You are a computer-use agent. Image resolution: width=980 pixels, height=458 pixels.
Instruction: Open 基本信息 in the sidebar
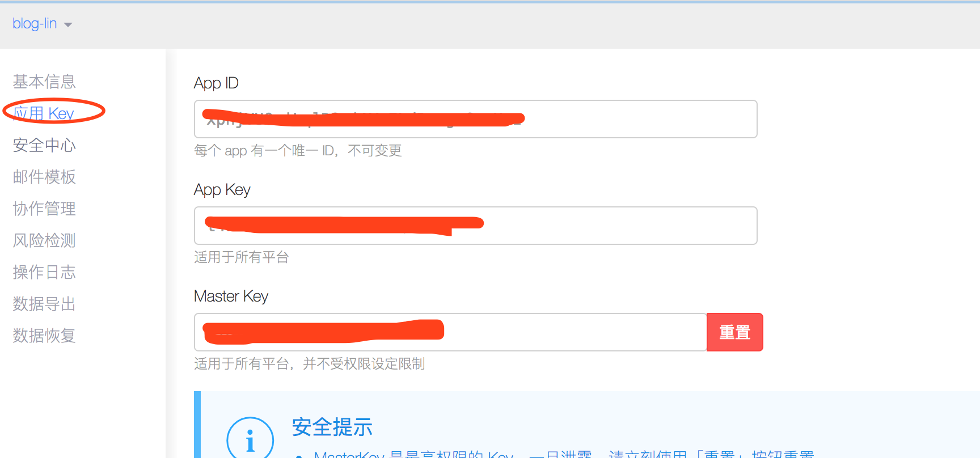click(44, 82)
